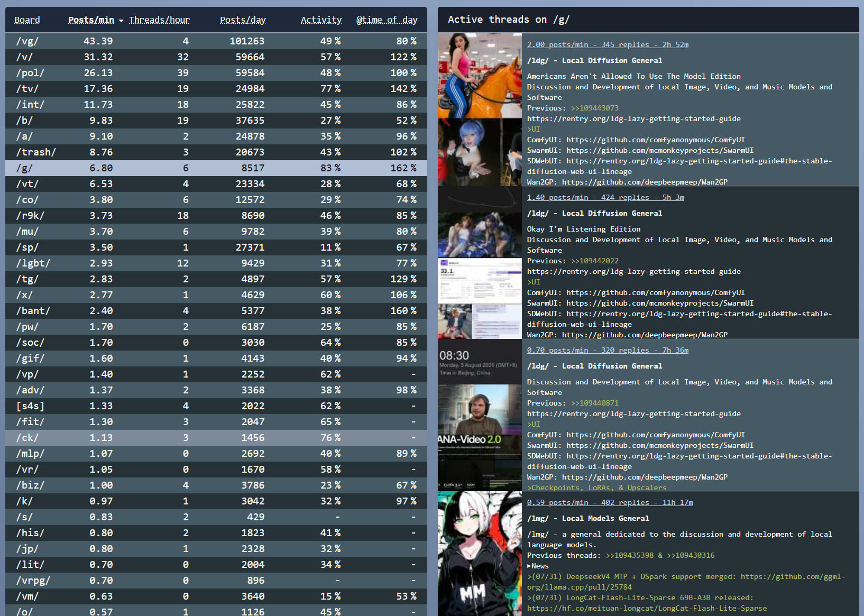Select the /fit/ board row
The image size is (864, 616).
216,422
